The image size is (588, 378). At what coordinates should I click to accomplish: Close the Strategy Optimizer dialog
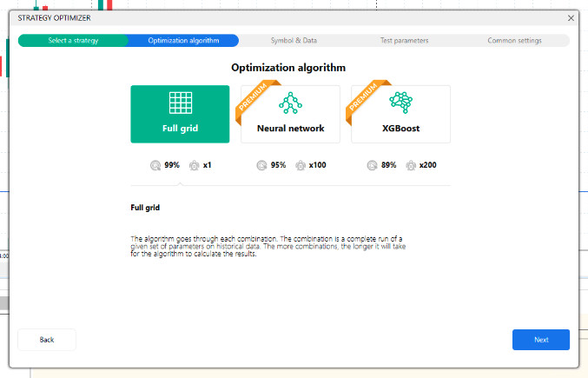pos(571,18)
